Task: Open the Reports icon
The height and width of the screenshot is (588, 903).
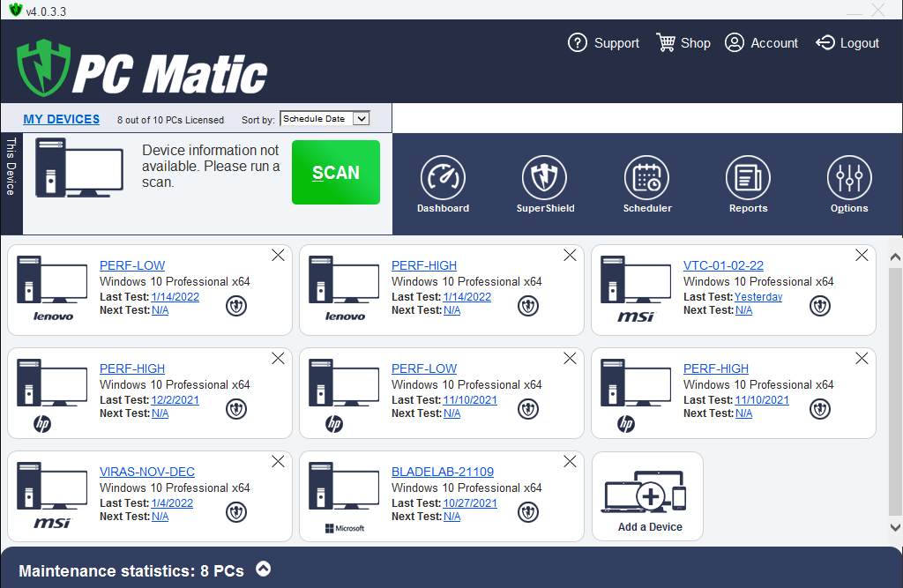Action: click(748, 178)
